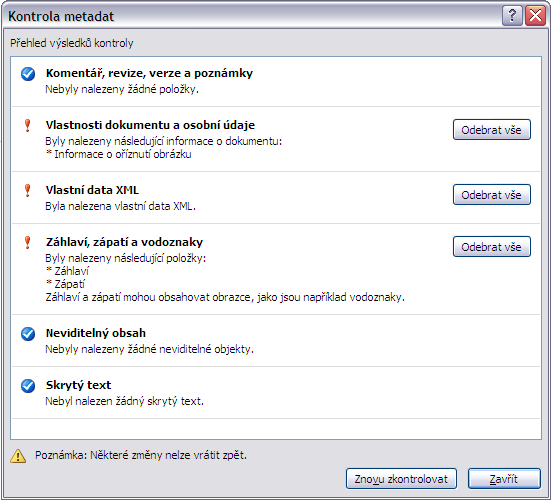Select the Komentář, revize, verze a poznámky heading
This screenshot has height=500, width=552.
click(149, 73)
